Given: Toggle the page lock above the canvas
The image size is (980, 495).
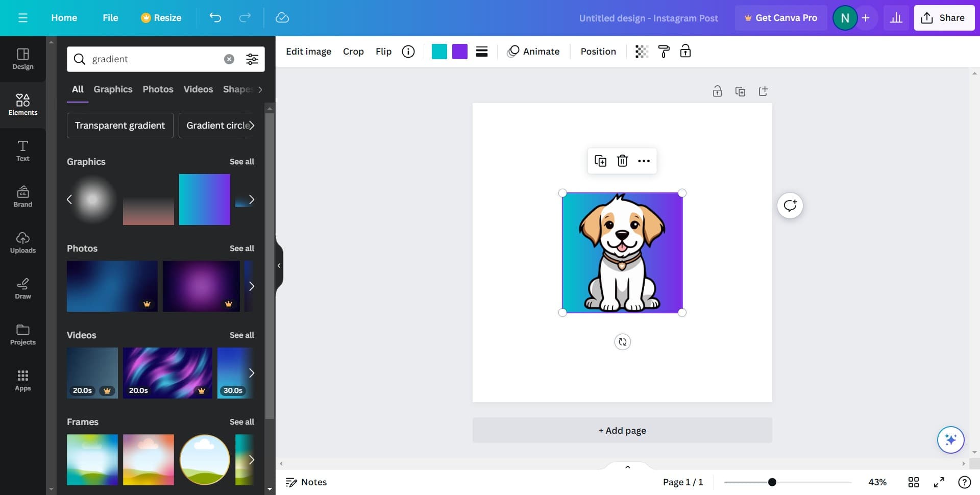Looking at the screenshot, I should tap(717, 91).
